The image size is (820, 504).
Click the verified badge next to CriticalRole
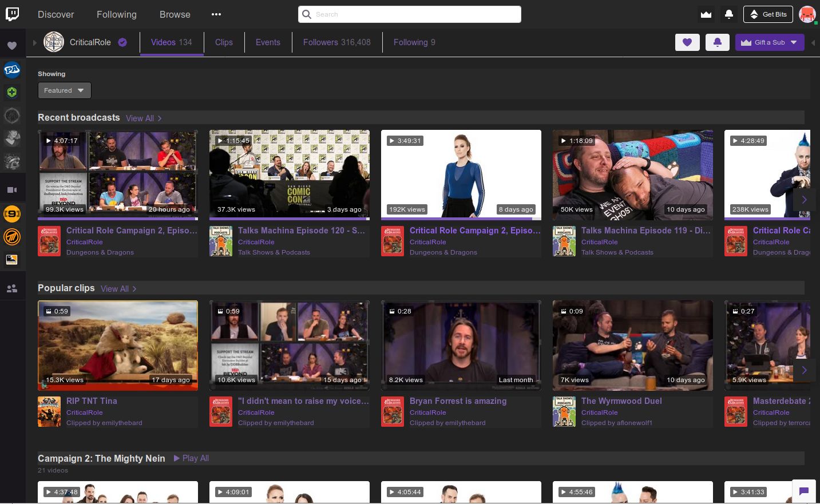tap(122, 42)
